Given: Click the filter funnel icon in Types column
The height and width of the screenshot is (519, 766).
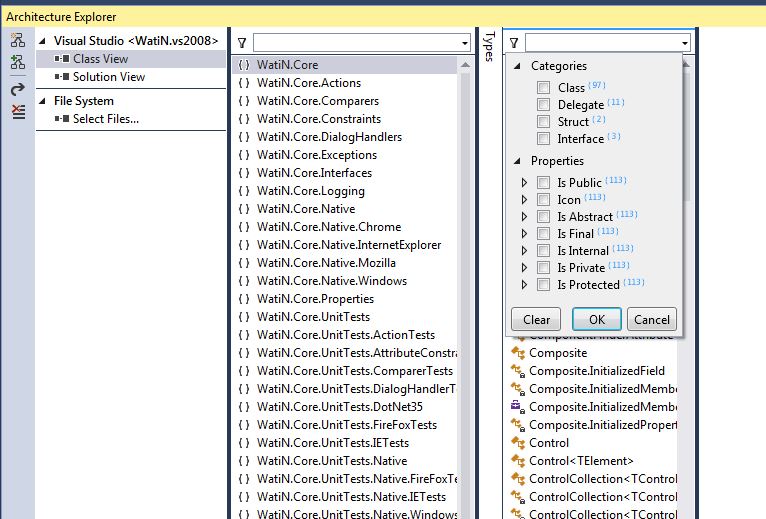Looking at the screenshot, I should 514,43.
